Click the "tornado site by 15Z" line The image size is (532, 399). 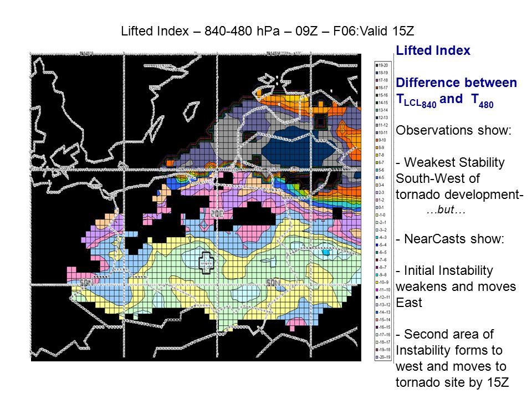click(x=452, y=382)
